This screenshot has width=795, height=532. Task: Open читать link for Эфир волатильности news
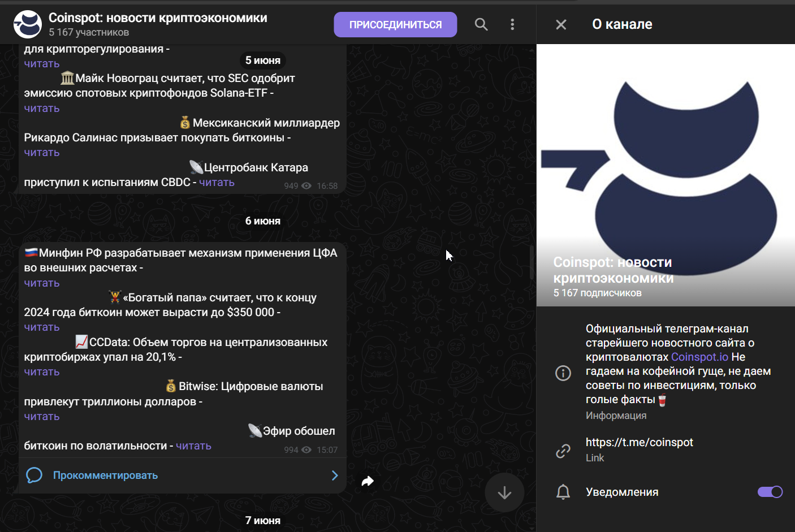coord(193,446)
